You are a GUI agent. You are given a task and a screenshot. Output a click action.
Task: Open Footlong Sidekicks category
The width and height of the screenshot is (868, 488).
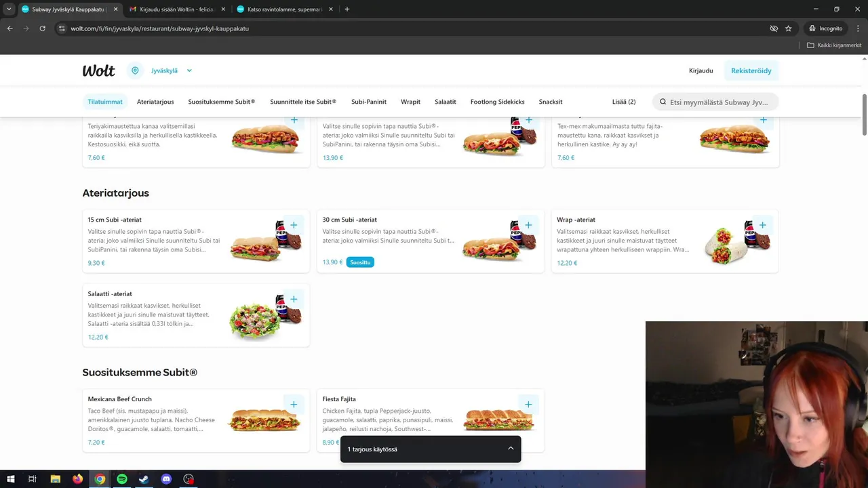click(497, 102)
